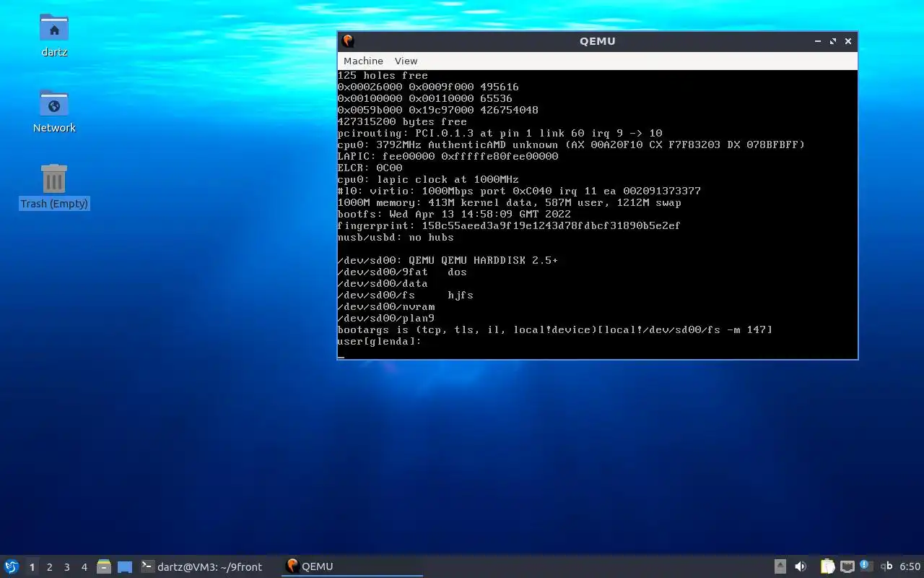Minimize the QEMU window
Image resolution: width=924 pixels, height=578 pixels.
tap(818, 41)
